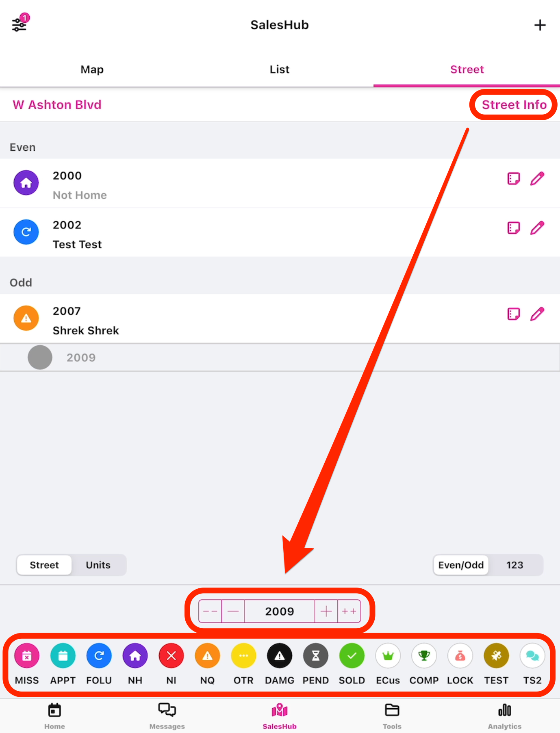Image resolution: width=560 pixels, height=733 pixels.
Task: Choose the DAMG status icon
Action: (280, 656)
